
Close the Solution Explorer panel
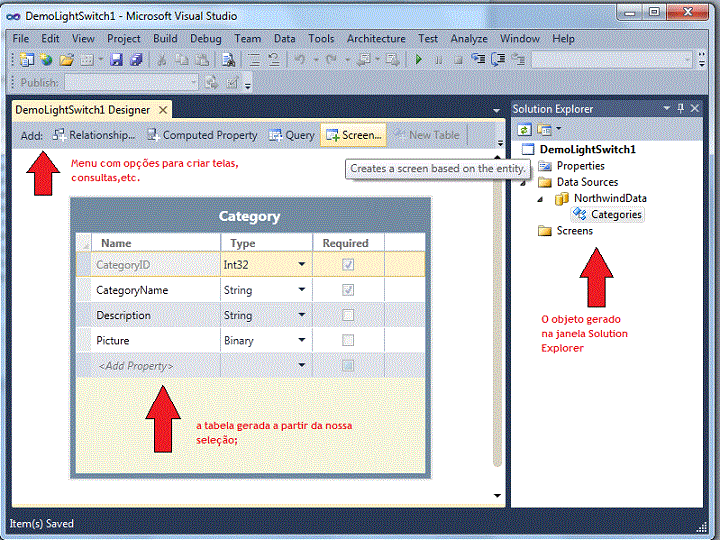[x=695, y=108]
